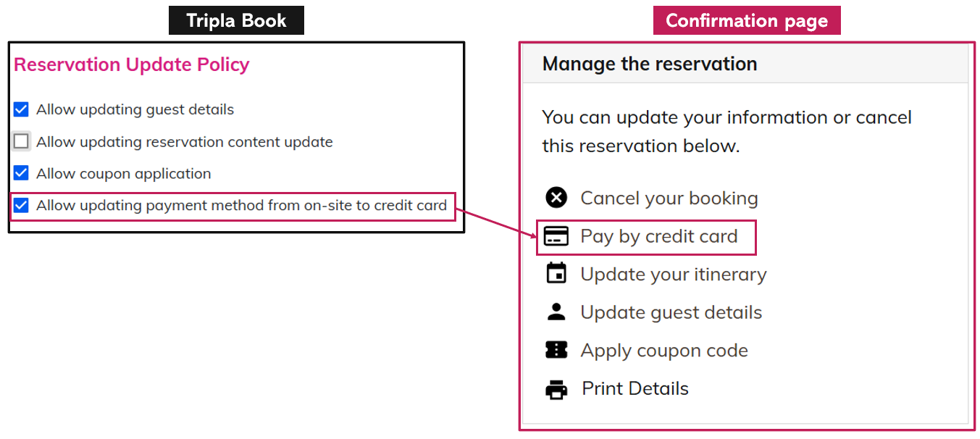Click the person icon for guest details
Viewport: 980px width, 439px height.
click(x=556, y=312)
